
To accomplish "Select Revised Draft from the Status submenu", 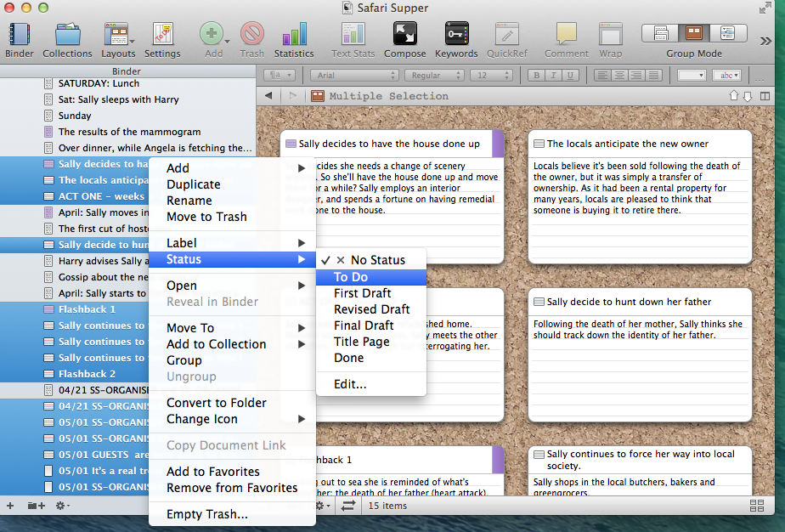I will 371,309.
